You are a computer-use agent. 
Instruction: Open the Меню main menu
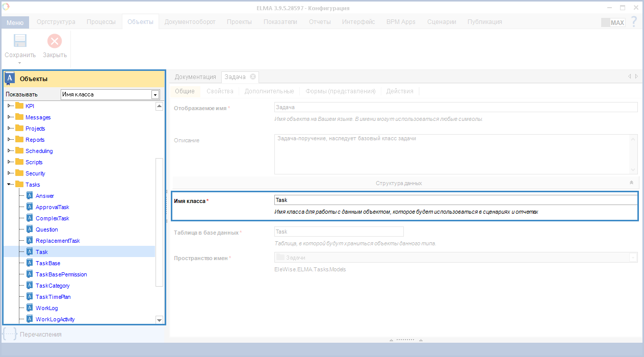15,22
